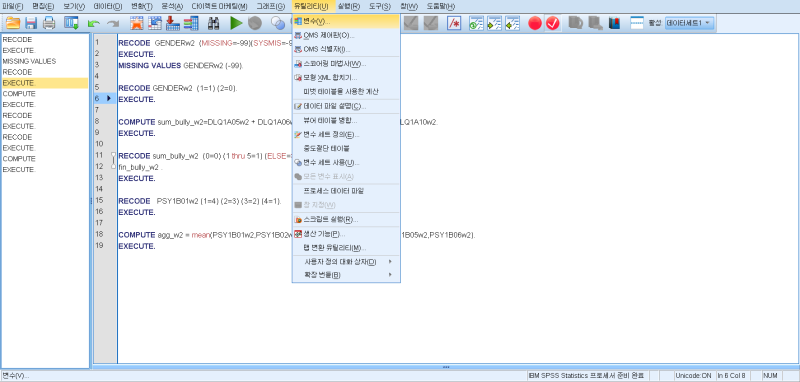Open the 파일(F) menu
Viewport: 800px width, 382px height.
pyautogui.click(x=12, y=7)
